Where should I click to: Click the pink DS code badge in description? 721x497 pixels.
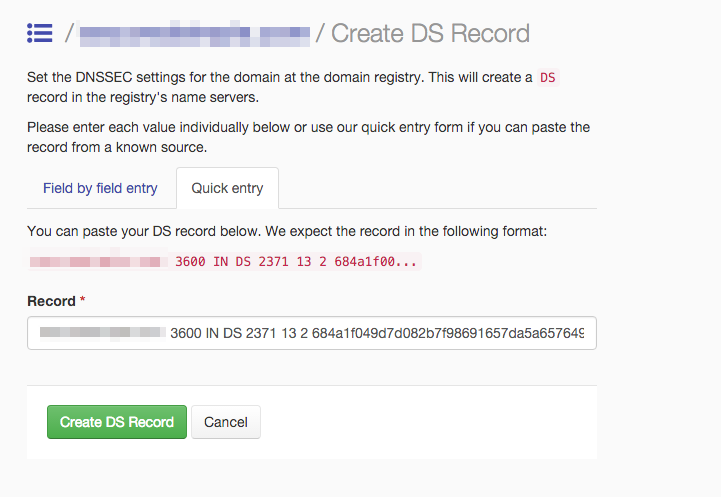[x=548, y=77]
